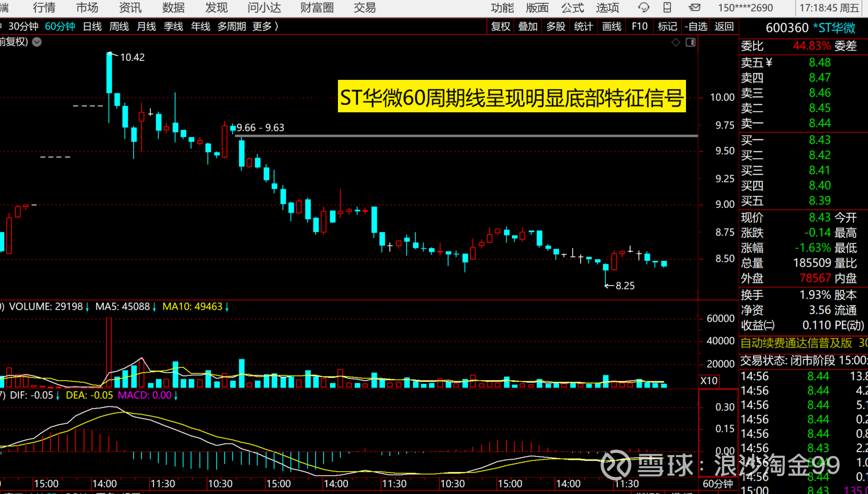Image resolution: width=868 pixels, height=494 pixels.
Task: Open the 问小达 menu
Action: 264,7
